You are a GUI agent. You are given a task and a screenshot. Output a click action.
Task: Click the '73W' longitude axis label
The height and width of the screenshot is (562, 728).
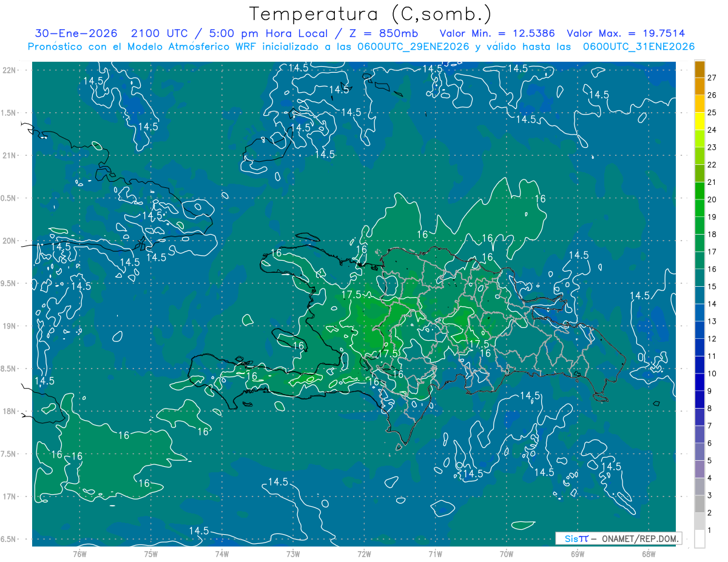pyautogui.click(x=293, y=554)
